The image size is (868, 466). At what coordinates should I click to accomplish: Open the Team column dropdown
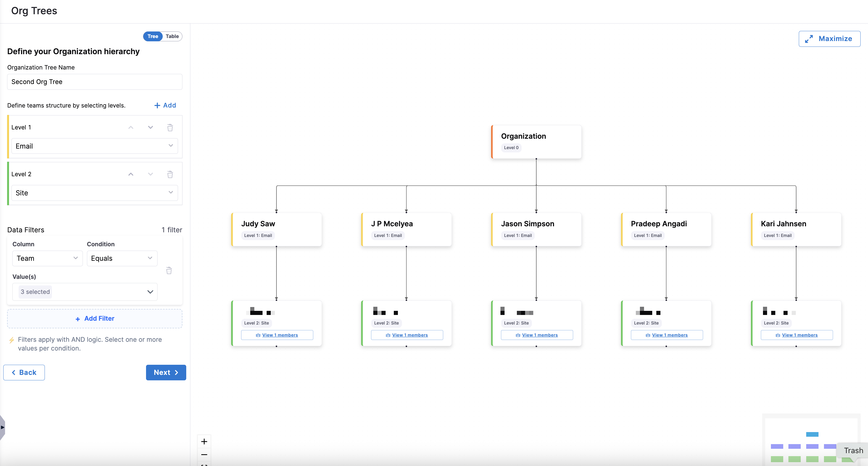47,258
